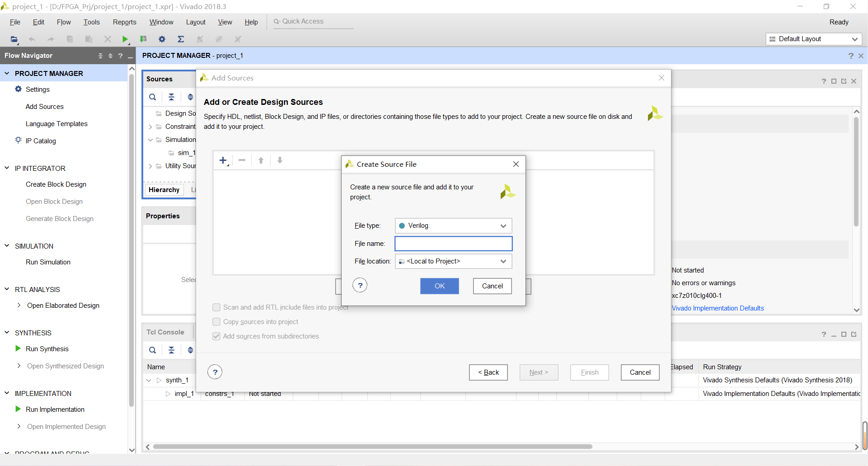Click OK in Create Source File dialog
Image resolution: width=868 pixels, height=466 pixels.
(x=440, y=286)
